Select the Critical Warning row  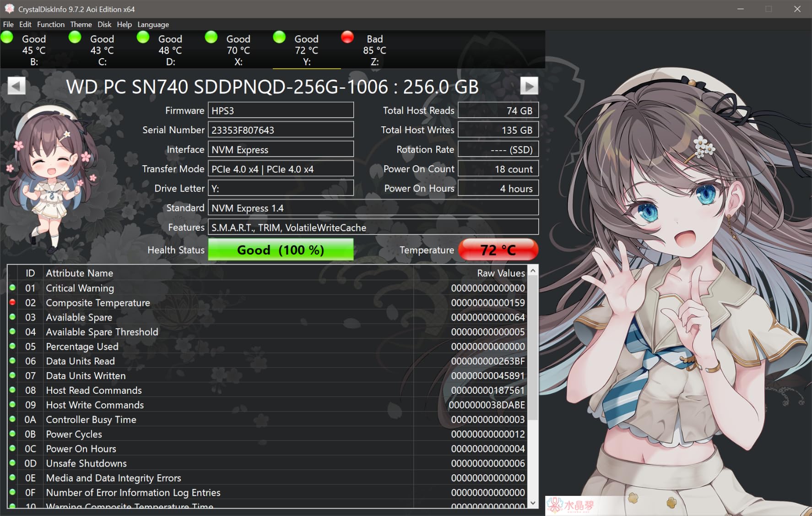coord(267,288)
